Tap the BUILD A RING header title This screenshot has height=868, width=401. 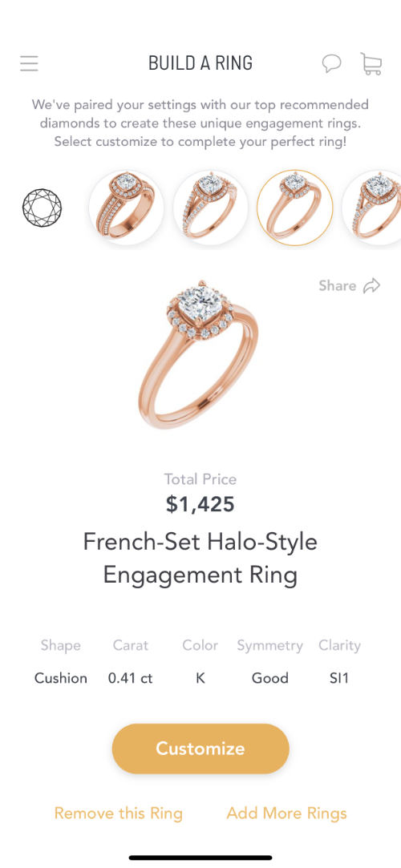(200, 63)
